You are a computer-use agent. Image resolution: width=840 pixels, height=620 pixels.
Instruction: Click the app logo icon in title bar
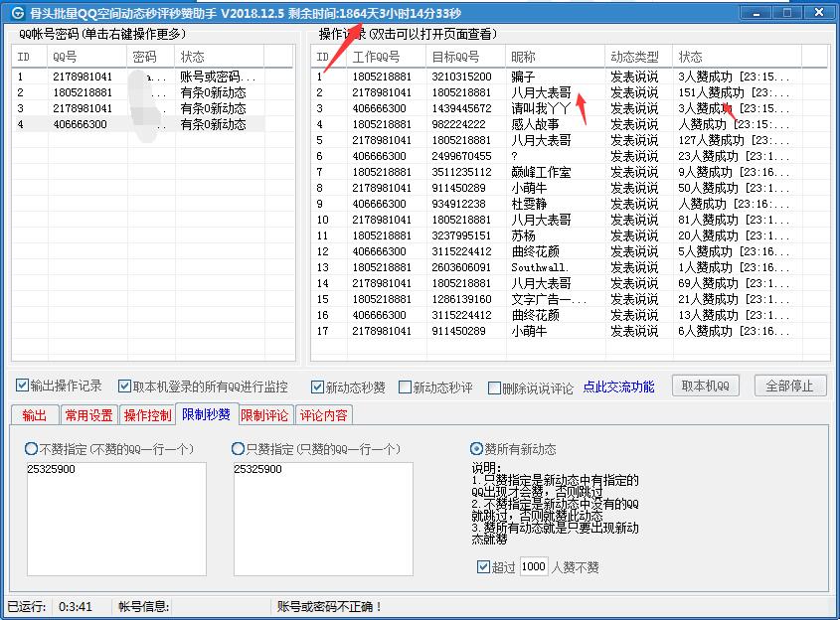click(x=18, y=13)
